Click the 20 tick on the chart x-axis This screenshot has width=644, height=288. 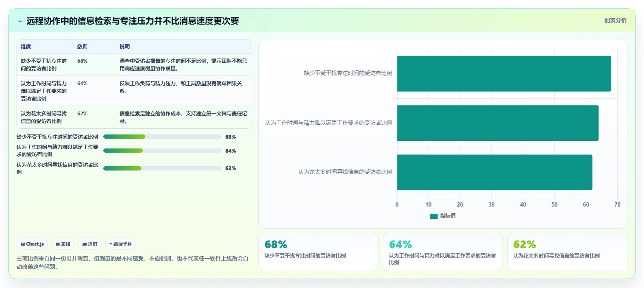pos(460,205)
